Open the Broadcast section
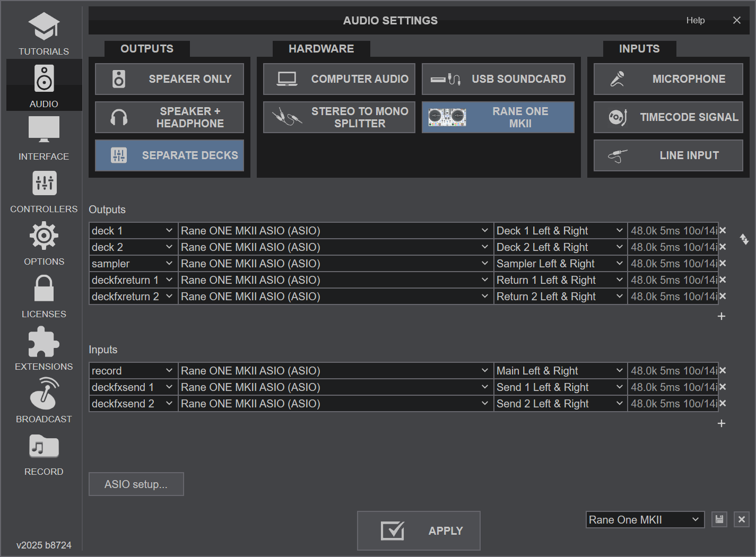This screenshot has width=756, height=557. coord(44,401)
